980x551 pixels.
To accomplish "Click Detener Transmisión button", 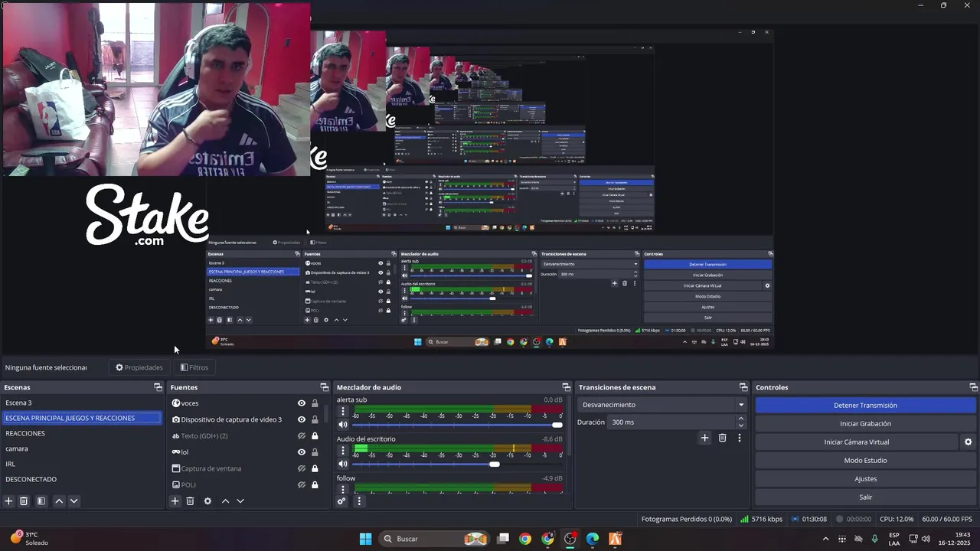I will [x=865, y=405].
